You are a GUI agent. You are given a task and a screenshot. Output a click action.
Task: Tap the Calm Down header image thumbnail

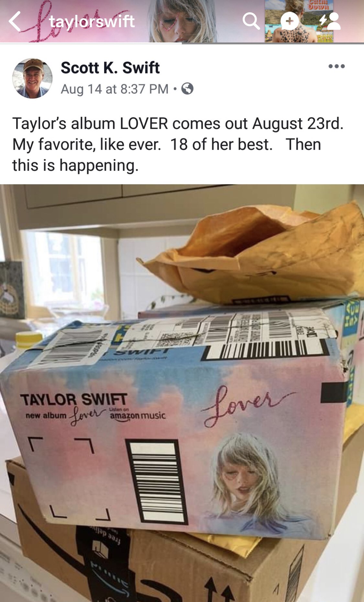click(x=299, y=21)
